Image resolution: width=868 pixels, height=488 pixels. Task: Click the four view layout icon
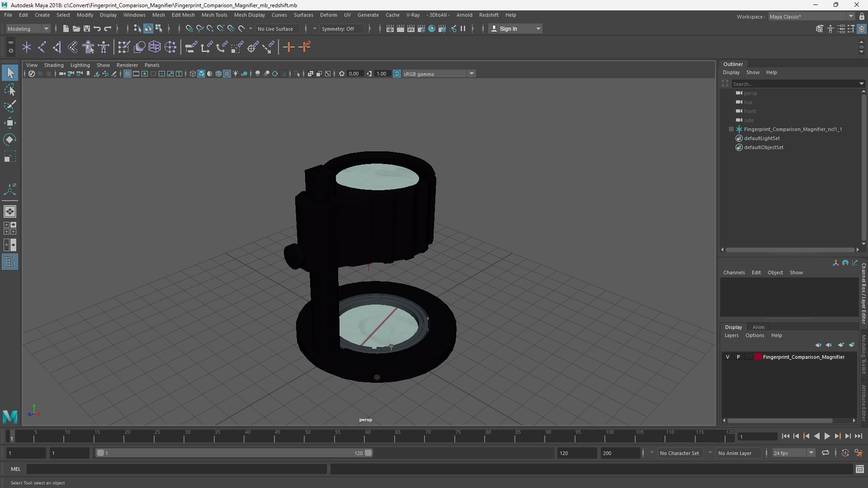(10, 228)
